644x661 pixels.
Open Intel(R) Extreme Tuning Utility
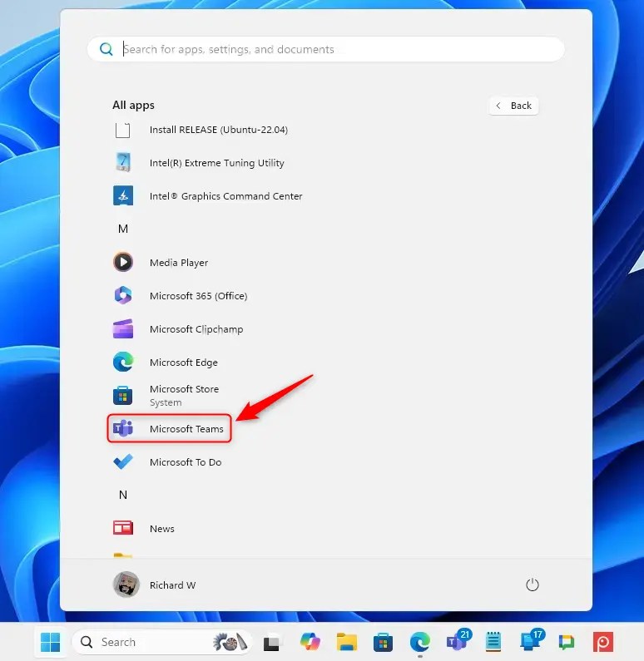pyautogui.click(x=199, y=163)
